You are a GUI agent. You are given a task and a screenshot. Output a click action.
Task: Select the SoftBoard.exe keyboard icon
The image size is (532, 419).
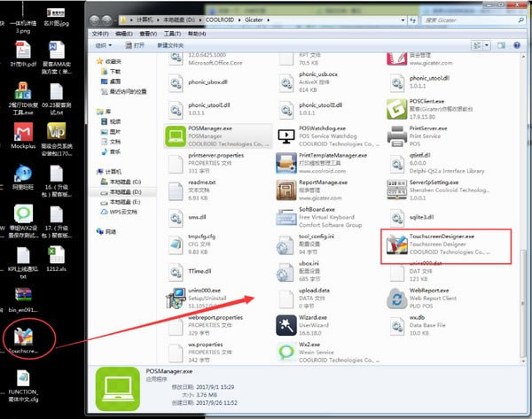pos(286,217)
